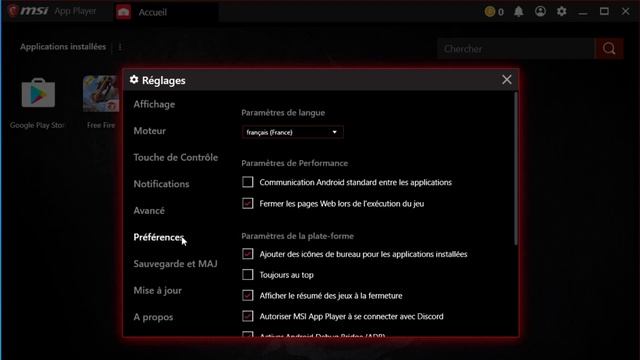The width and height of the screenshot is (640, 360).
Task: Select the Préférences settings section
Action: pyautogui.click(x=158, y=237)
